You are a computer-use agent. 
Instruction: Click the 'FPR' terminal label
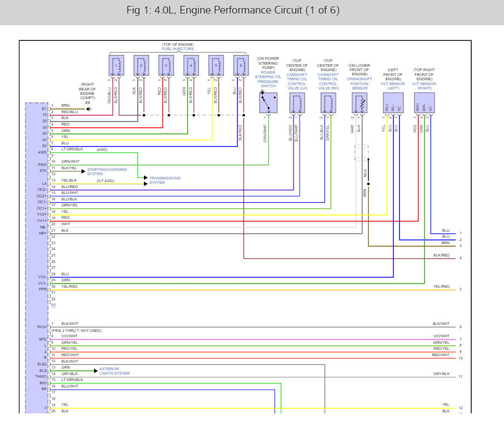coord(43,289)
